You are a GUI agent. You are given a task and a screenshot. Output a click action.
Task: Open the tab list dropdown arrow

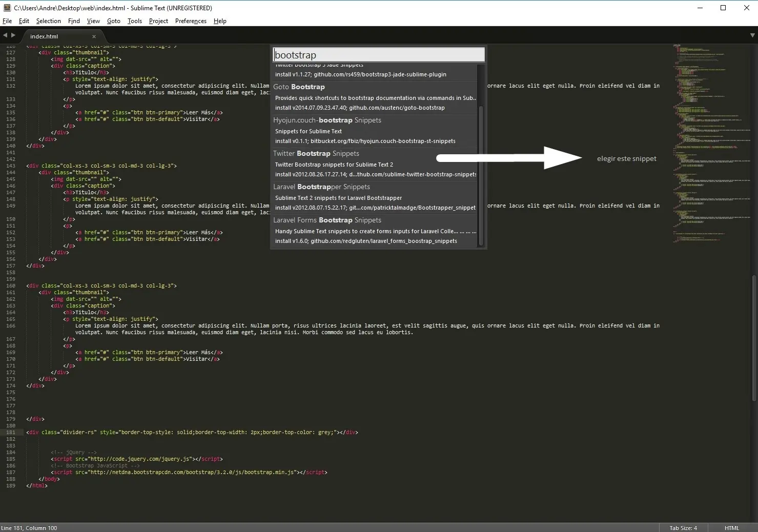752,35
